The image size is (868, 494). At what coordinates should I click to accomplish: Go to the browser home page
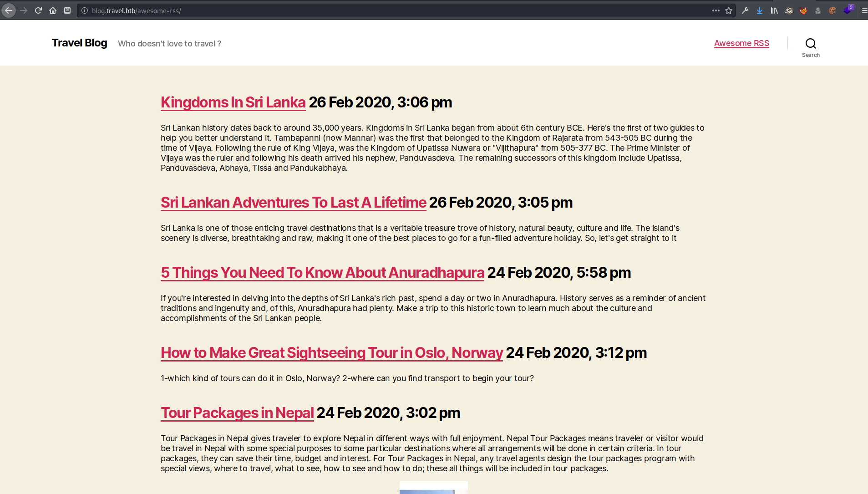point(53,10)
